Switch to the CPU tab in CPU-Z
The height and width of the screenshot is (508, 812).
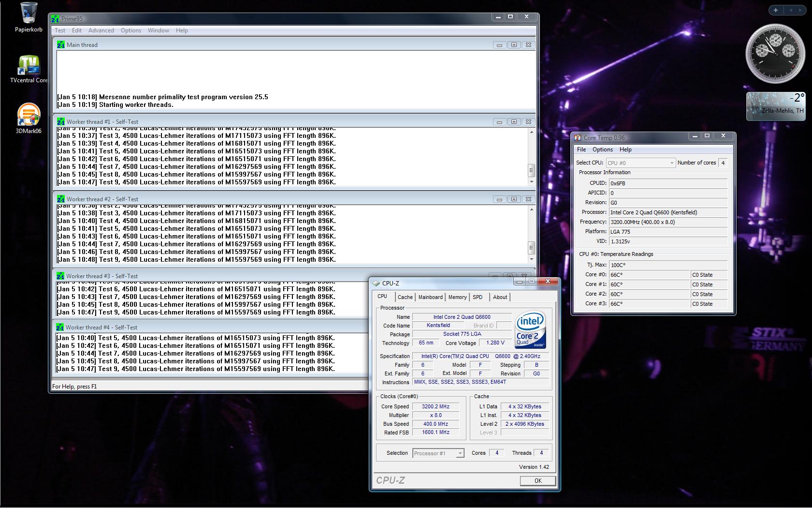tap(382, 296)
